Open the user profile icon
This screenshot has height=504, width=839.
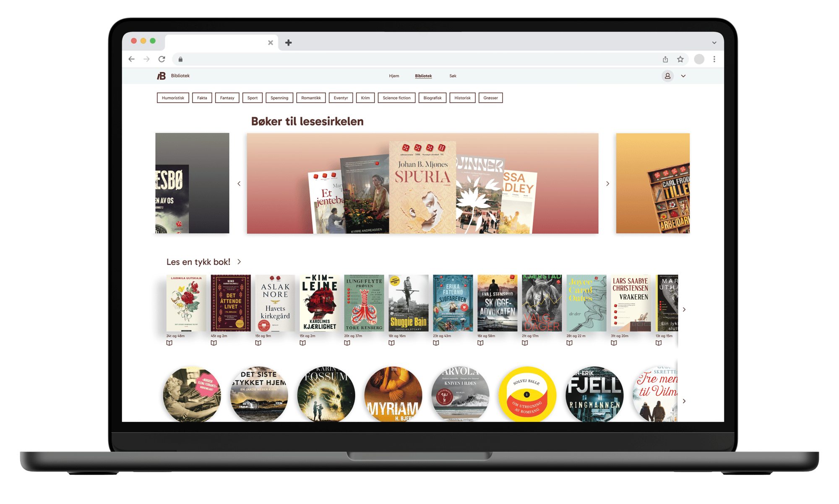667,76
